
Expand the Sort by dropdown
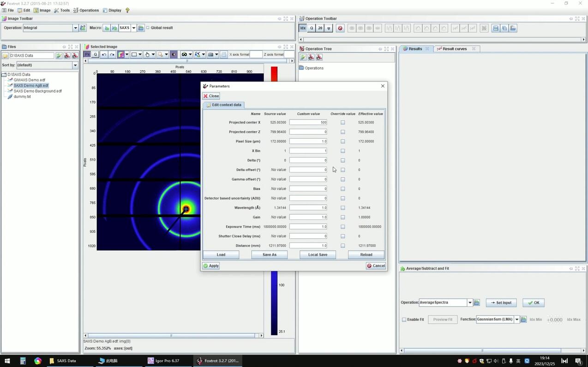tap(75, 65)
